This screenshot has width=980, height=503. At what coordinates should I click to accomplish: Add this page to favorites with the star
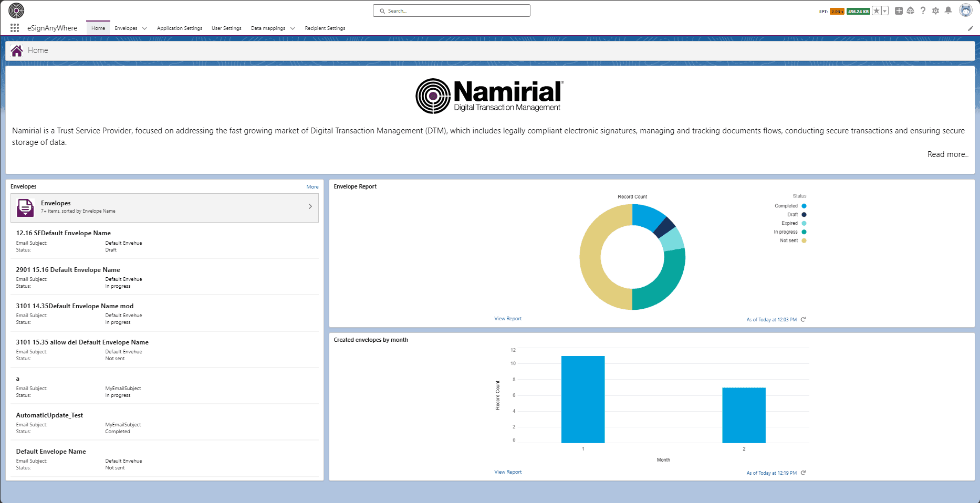coord(877,11)
